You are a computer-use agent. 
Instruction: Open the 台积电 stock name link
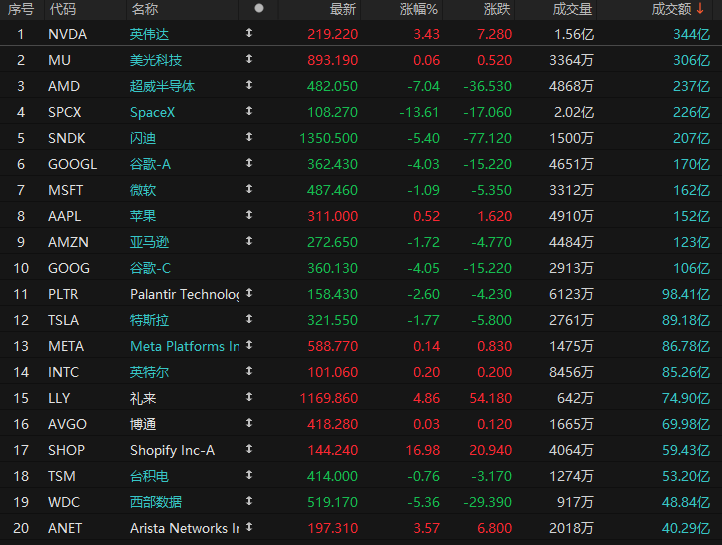click(x=149, y=476)
